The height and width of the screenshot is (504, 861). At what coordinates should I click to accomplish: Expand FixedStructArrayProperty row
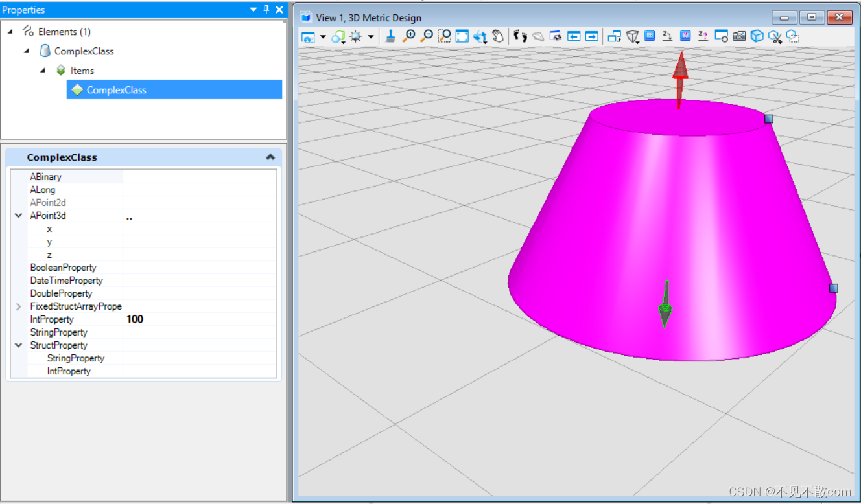point(19,306)
